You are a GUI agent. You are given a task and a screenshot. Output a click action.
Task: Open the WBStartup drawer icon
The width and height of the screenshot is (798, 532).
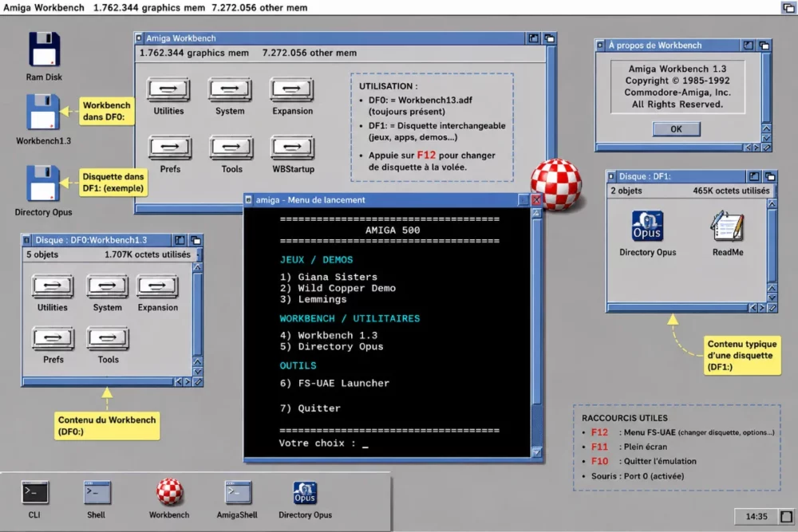click(x=293, y=148)
